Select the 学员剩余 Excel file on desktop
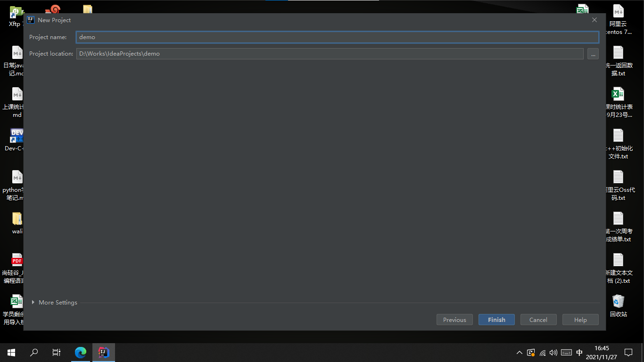Image resolution: width=644 pixels, height=362 pixels. click(14, 310)
